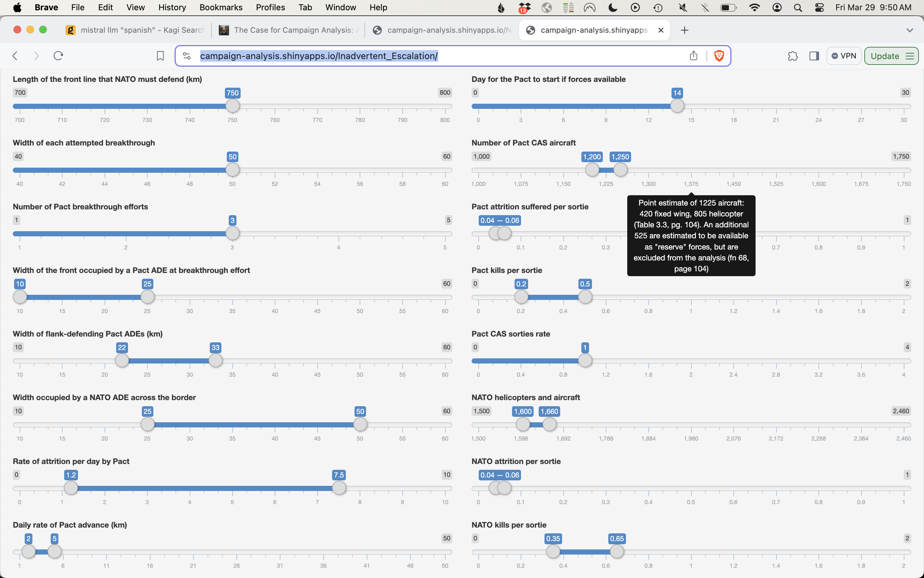Click the Pact CAS aircraft lower handle 1,200
The height and width of the screenshot is (578, 924).
pyautogui.click(x=592, y=170)
